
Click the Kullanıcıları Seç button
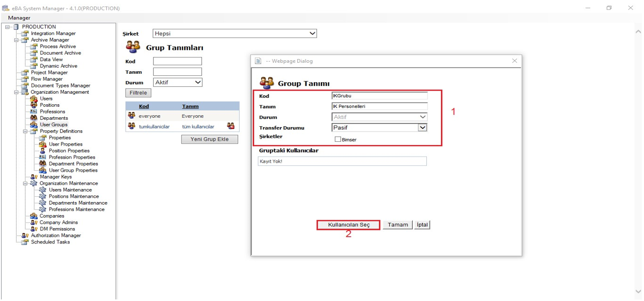348,225
